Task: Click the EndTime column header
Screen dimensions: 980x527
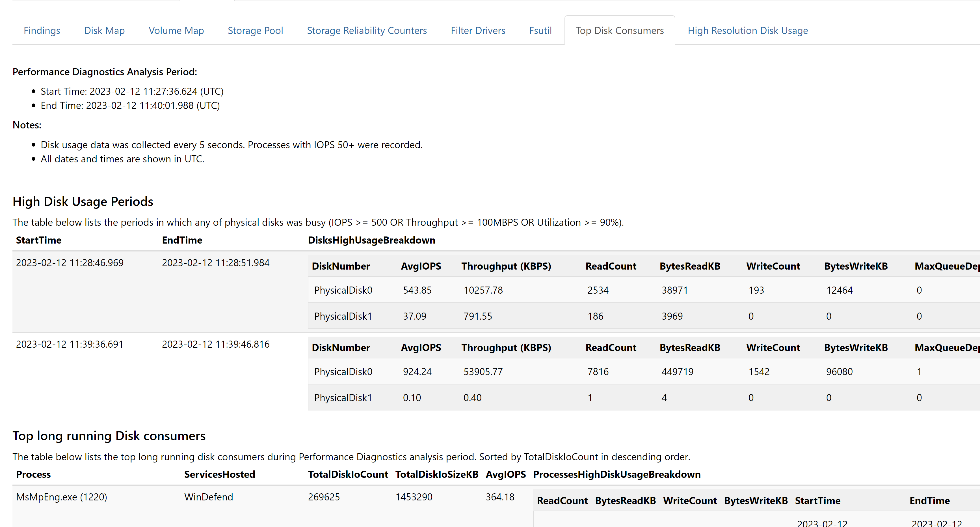Action: tap(182, 240)
